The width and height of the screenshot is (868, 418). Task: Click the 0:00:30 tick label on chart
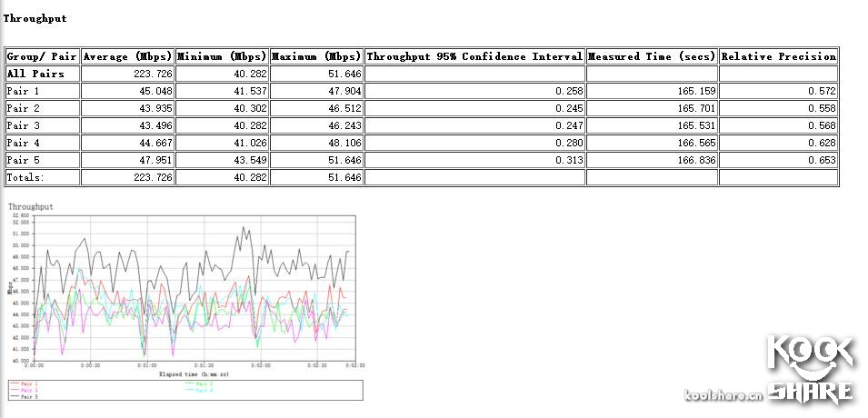[x=91, y=365]
